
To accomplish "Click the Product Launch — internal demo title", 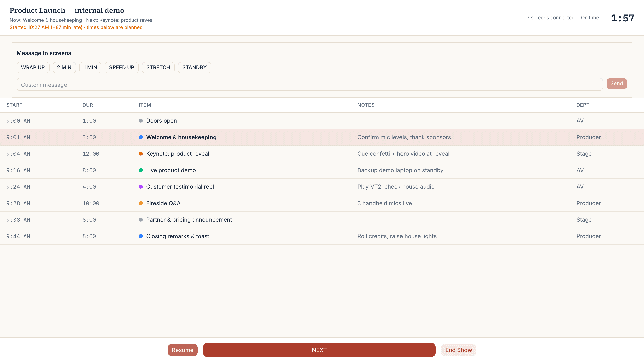I will tap(67, 10).
